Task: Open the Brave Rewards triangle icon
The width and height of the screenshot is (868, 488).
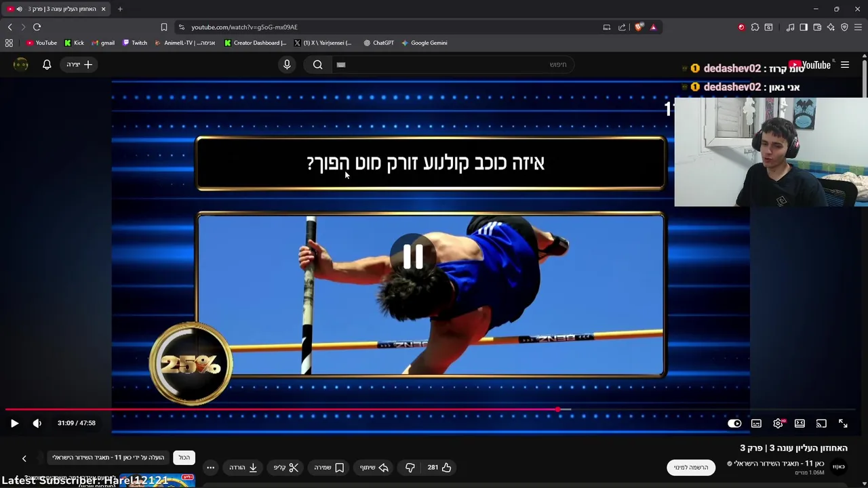Action: tap(653, 27)
